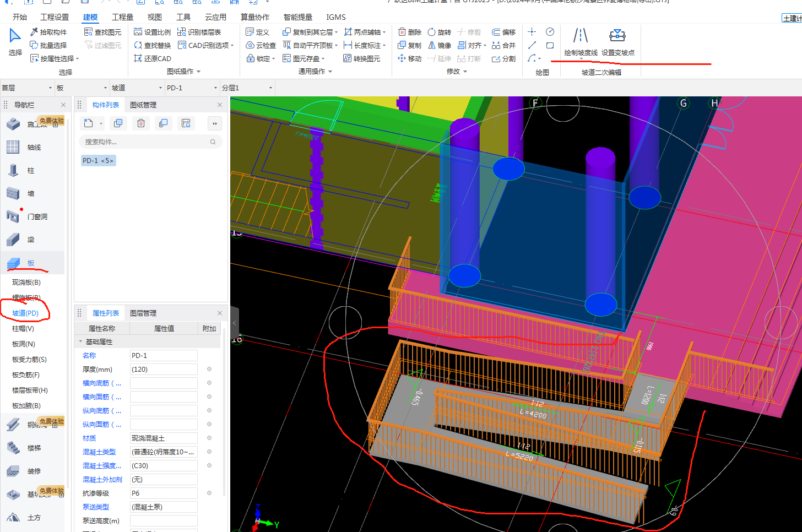802x532 pixels.
Task: Click the double-arrow more button in 构件列表 toolbar
Action: [215, 123]
